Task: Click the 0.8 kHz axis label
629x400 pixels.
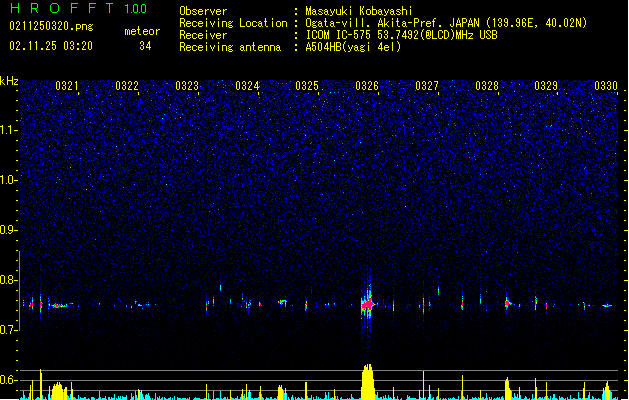Action: [x=9, y=280]
